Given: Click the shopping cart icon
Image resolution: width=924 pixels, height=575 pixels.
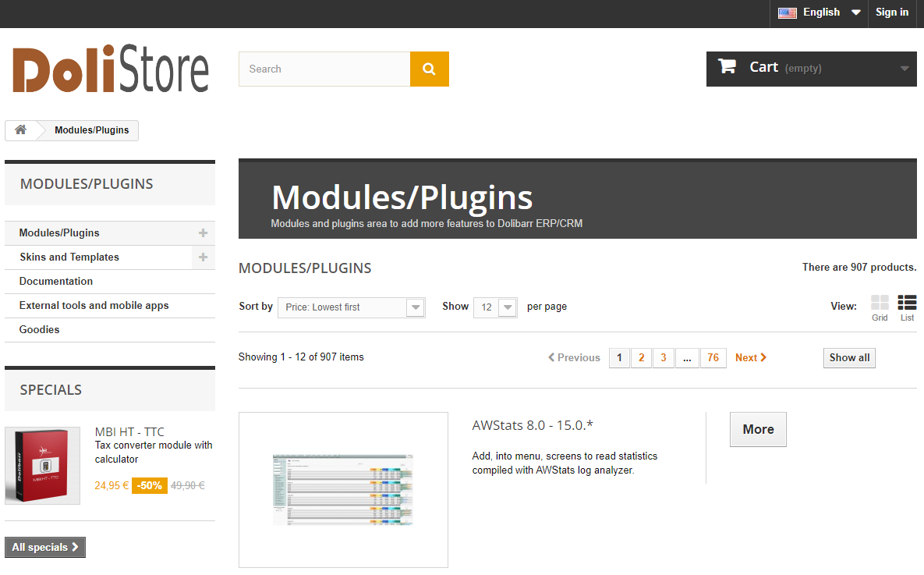Looking at the screenshot, I should tap(728, 66).
